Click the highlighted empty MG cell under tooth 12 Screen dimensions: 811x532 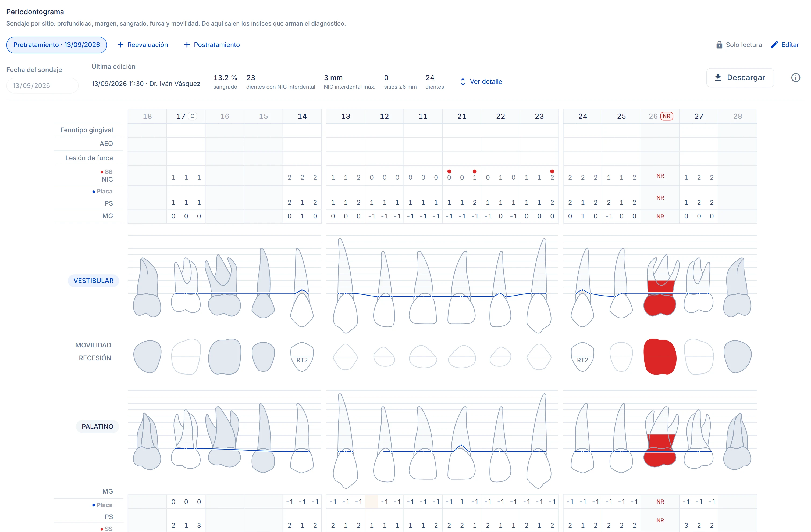[371, 502]
